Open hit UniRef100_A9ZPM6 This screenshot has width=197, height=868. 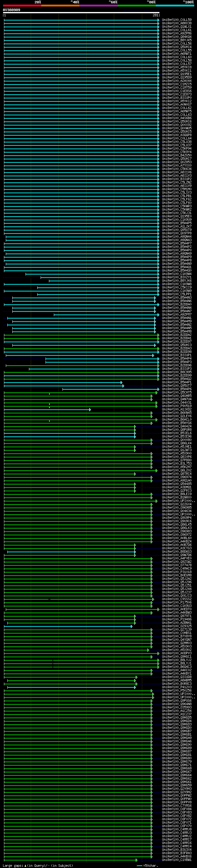tap(177, 33)
